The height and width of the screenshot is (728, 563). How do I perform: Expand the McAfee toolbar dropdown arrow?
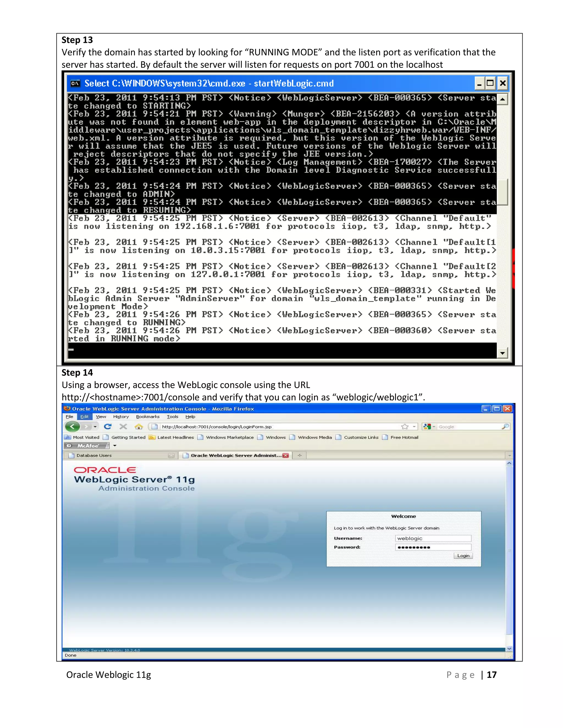pyautogui.click(x=115, y=446)
